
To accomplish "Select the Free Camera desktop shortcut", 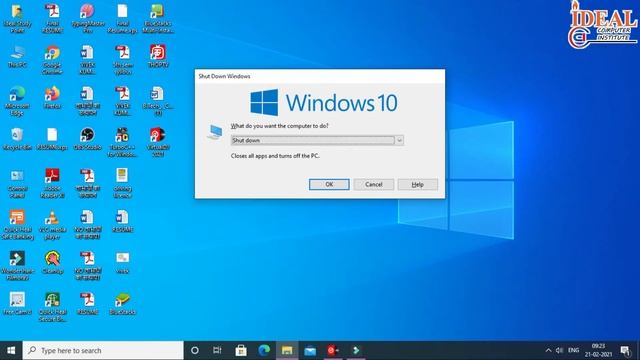I will [17, 304].
